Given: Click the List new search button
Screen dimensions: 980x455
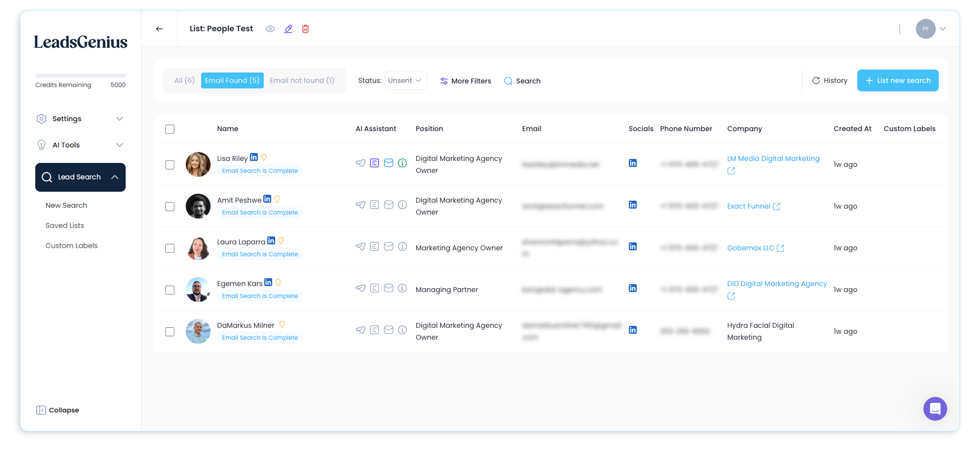Looking at the screenshot, I should click(898, 80).
